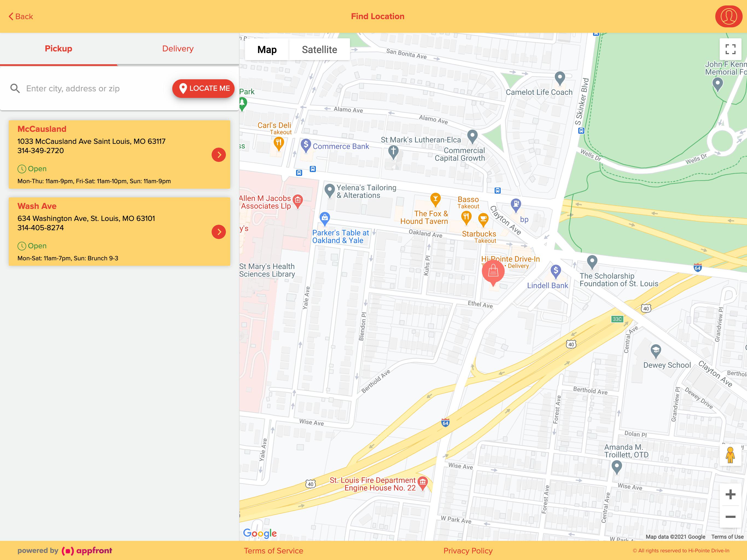Click Commerce Bank pin
Image resolution: width=747 pixels, height=560 pixels.
point(306,145)
